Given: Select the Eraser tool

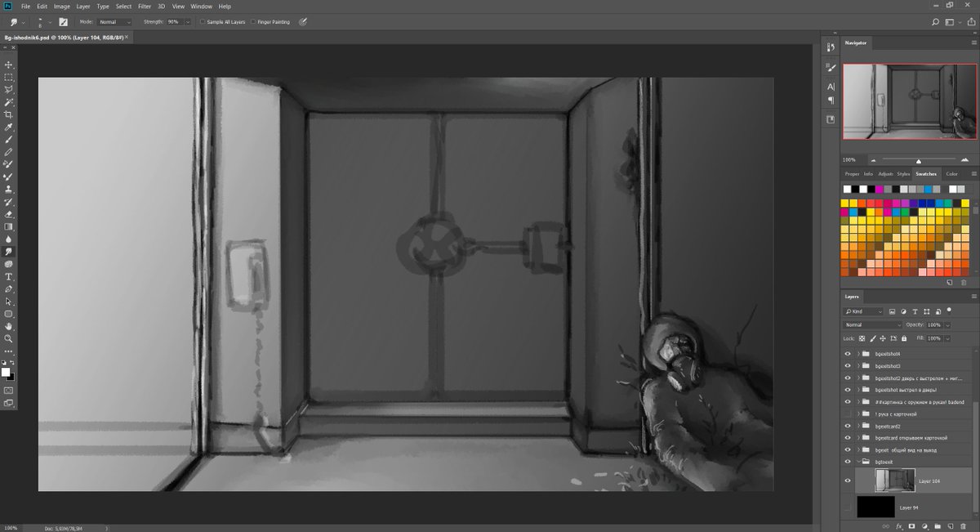Looking at the screenshot, I should point(9,214).
